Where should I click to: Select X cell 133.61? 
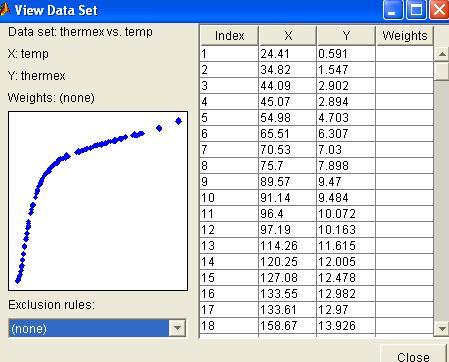pos(287,310)
